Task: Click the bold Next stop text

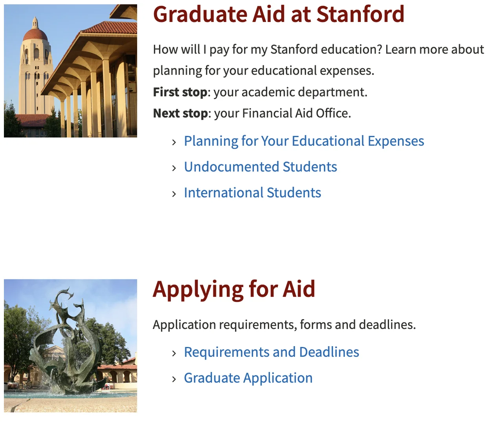Action: pyautogui.click(x=180, y=113)
